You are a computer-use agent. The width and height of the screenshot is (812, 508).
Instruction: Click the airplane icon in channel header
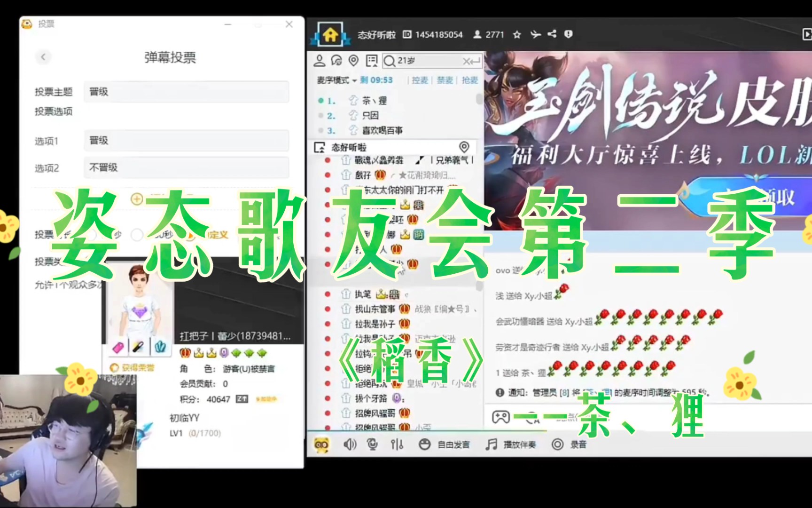click(536, 34)
